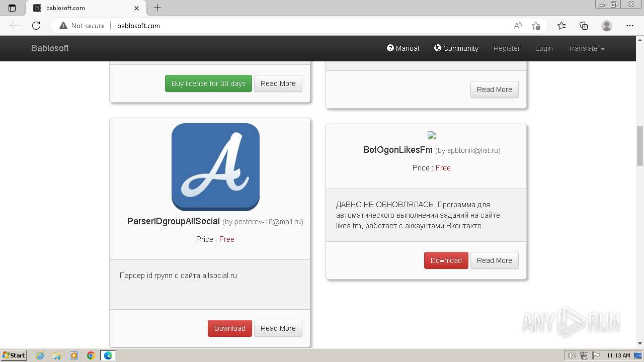Open the Collections icon

(584, 26)
